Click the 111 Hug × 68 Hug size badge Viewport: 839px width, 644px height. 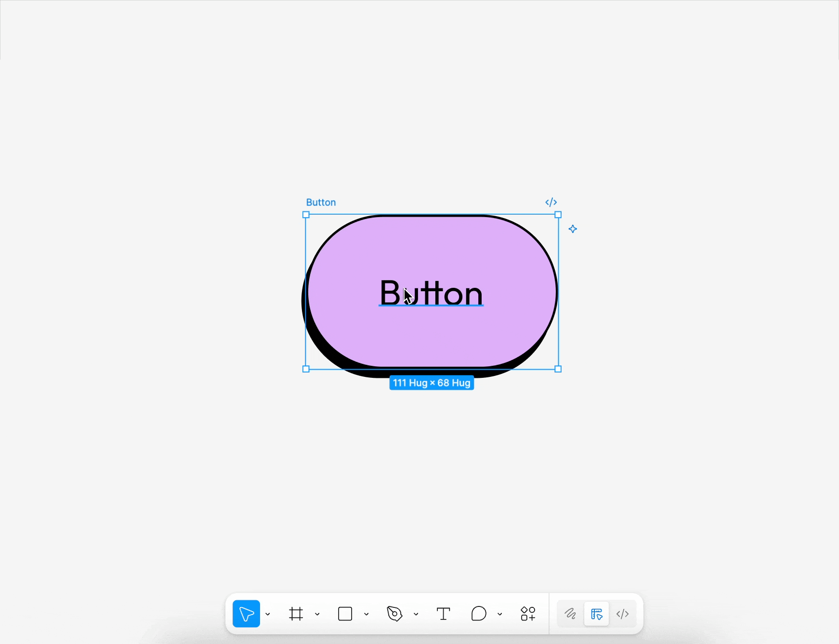coord(432,383)
